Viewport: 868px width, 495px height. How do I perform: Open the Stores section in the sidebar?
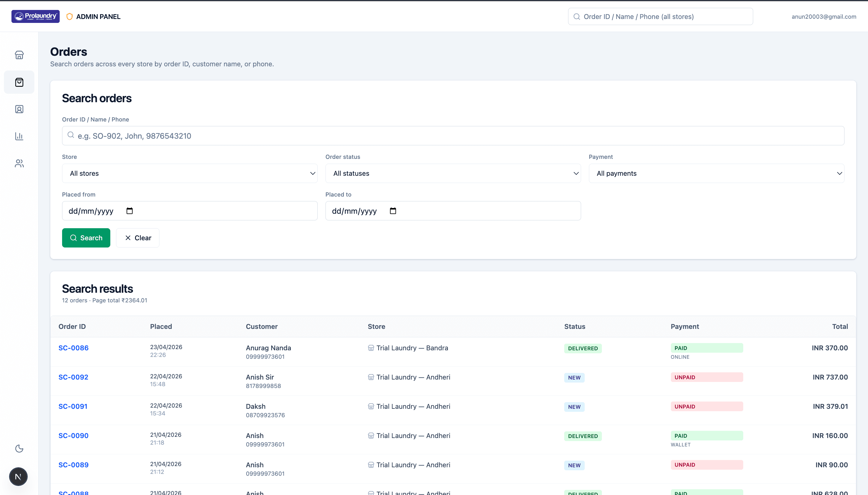click(19, 55)
